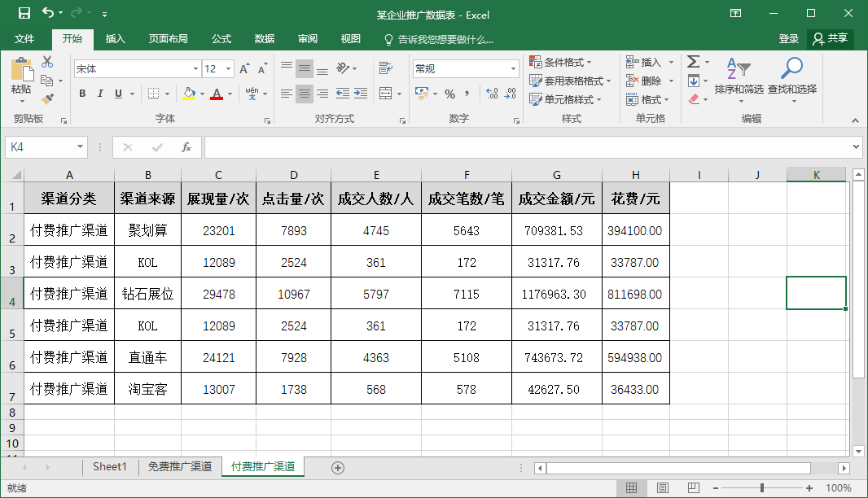Click the AutoSum icon
This screenshot has width=868, height=498.
694,61
